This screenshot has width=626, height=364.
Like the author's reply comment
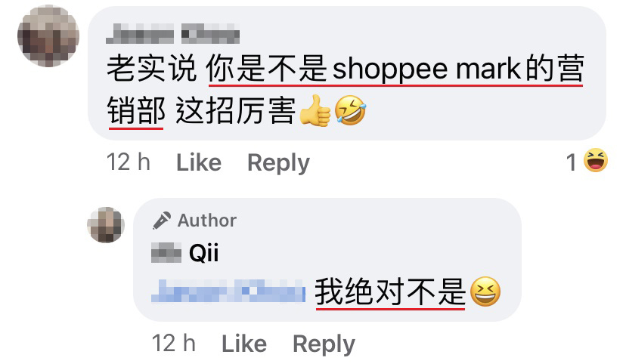pos(244,344)
